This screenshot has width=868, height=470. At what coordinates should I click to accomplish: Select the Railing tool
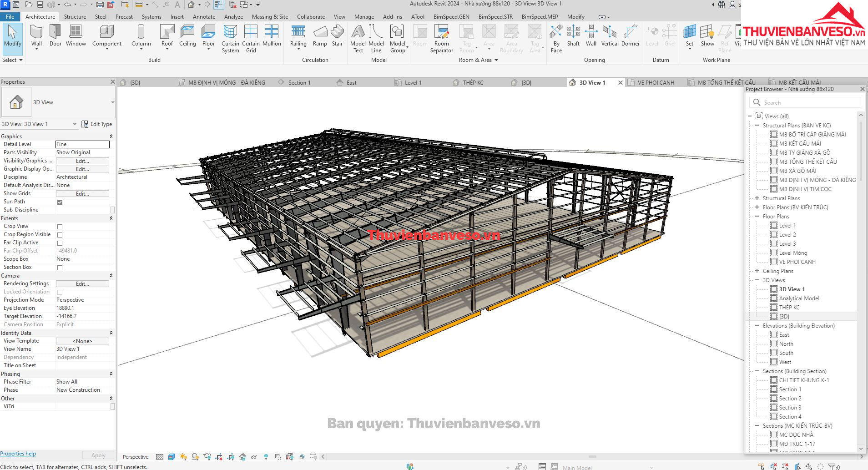(x=298, y=35)
